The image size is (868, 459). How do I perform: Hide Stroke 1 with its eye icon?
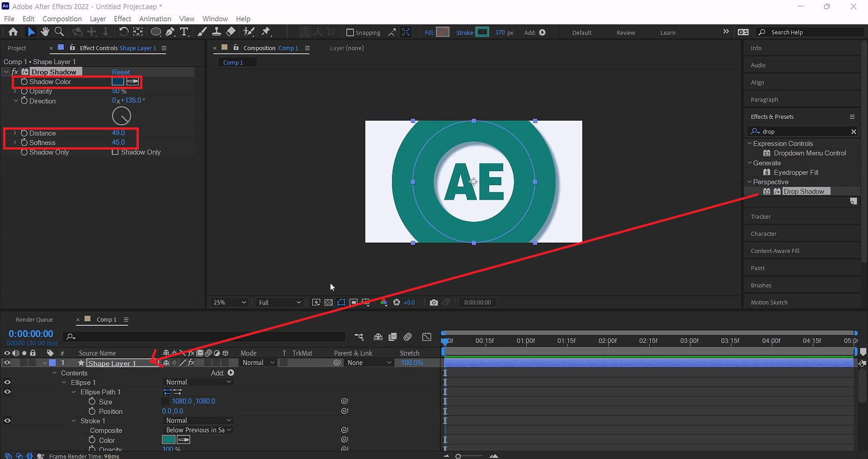click(7, 421)
